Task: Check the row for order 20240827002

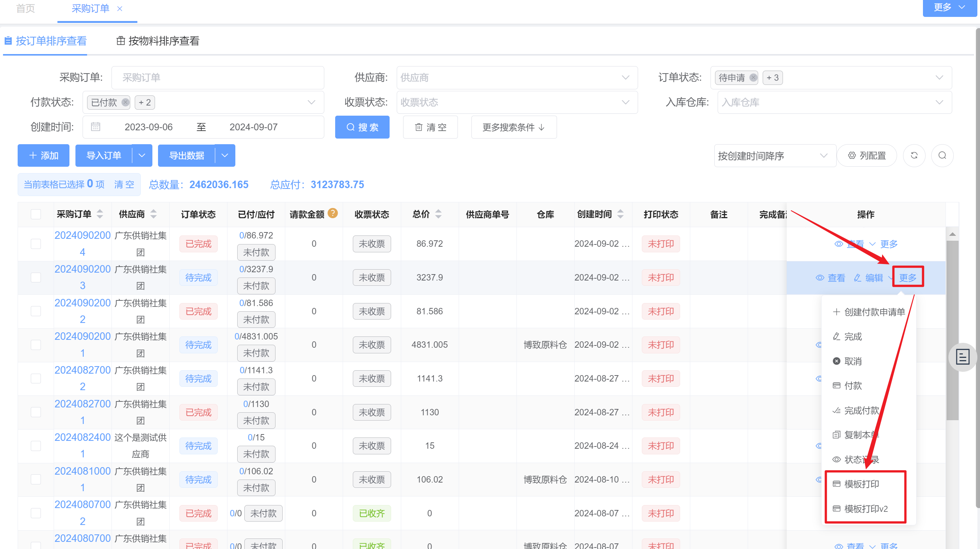Action: coord(36,379)
